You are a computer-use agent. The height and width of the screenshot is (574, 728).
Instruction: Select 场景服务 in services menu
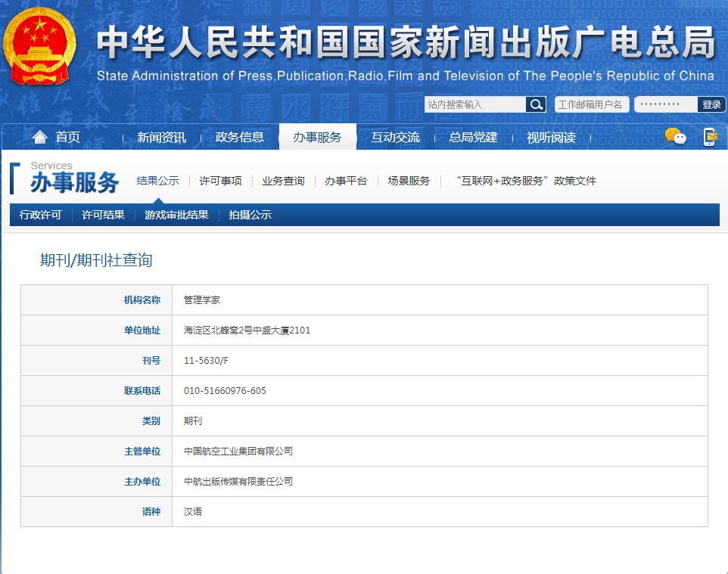[409, 181]
